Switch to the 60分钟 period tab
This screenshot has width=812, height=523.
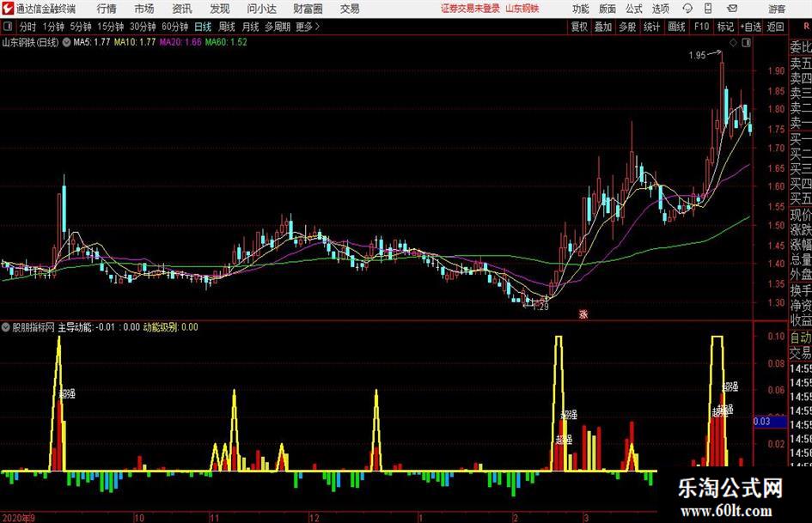175,27
